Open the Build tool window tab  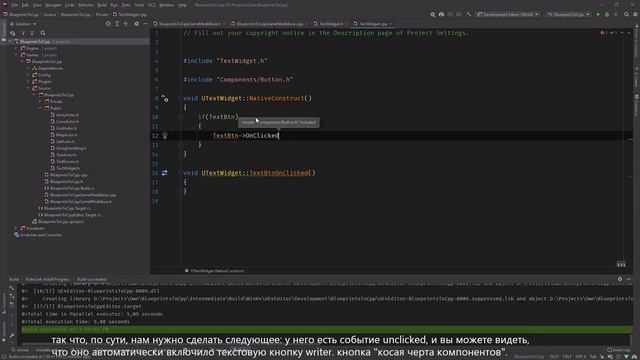pos(14,280)
